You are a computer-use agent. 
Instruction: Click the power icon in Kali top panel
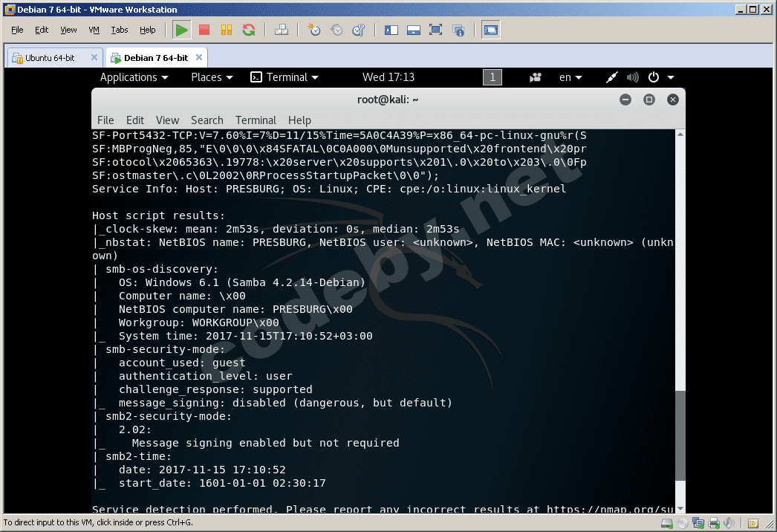[x=654, y=77]
